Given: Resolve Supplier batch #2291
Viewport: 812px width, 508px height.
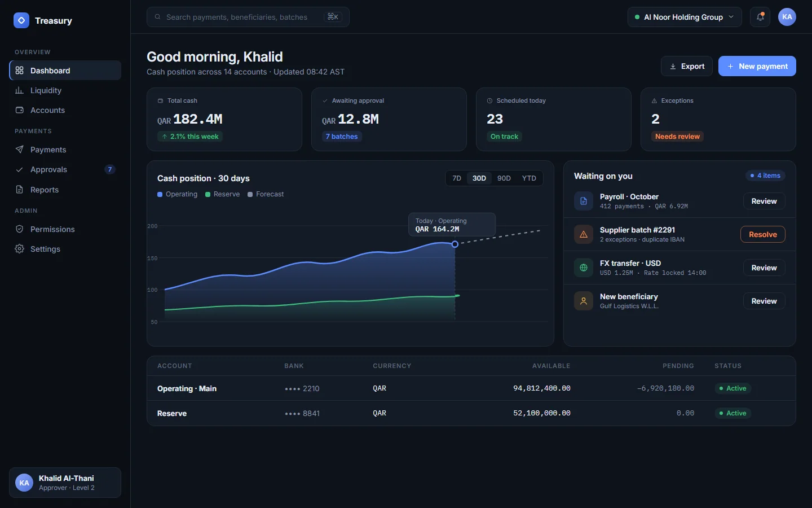Looking at the screenshot, I should coord(763,234).
